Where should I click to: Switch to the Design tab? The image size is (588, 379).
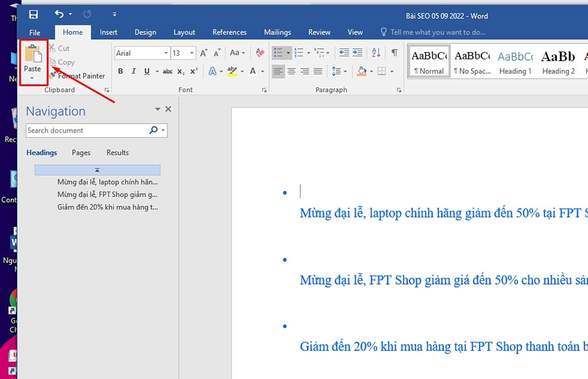[x=146, y=32]
